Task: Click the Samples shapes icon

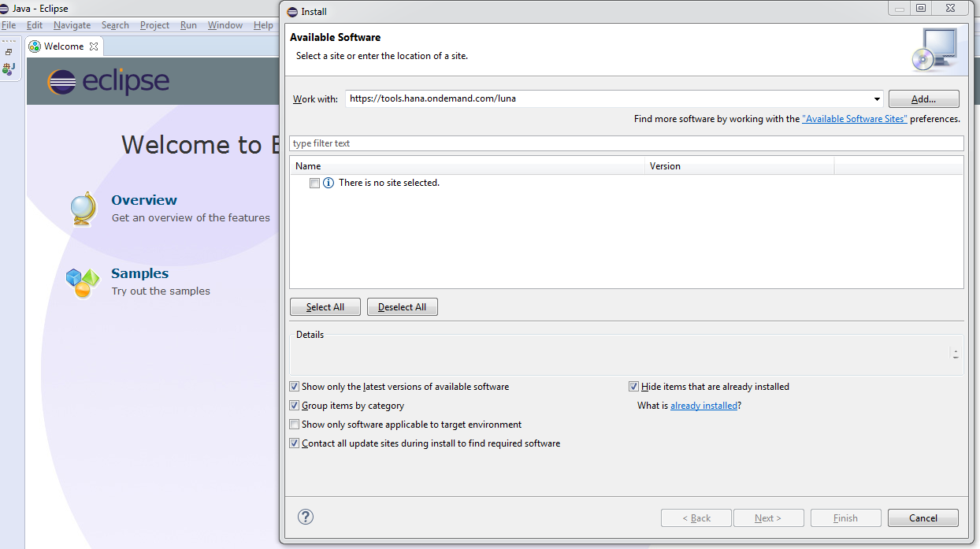Action: pos(83,282)
